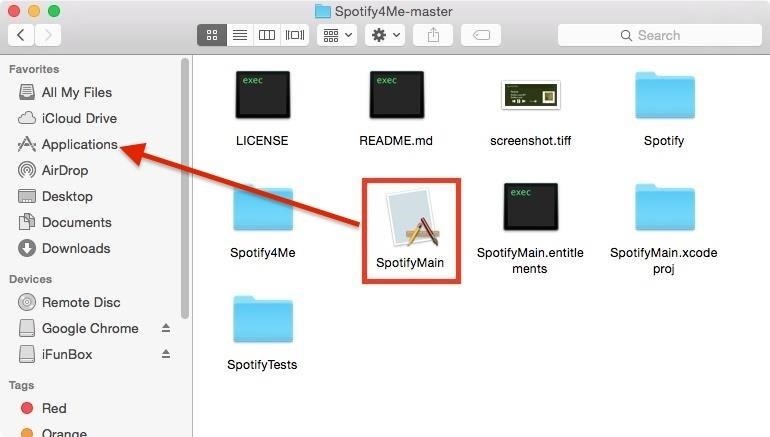Click the README.md file name label

396,140
